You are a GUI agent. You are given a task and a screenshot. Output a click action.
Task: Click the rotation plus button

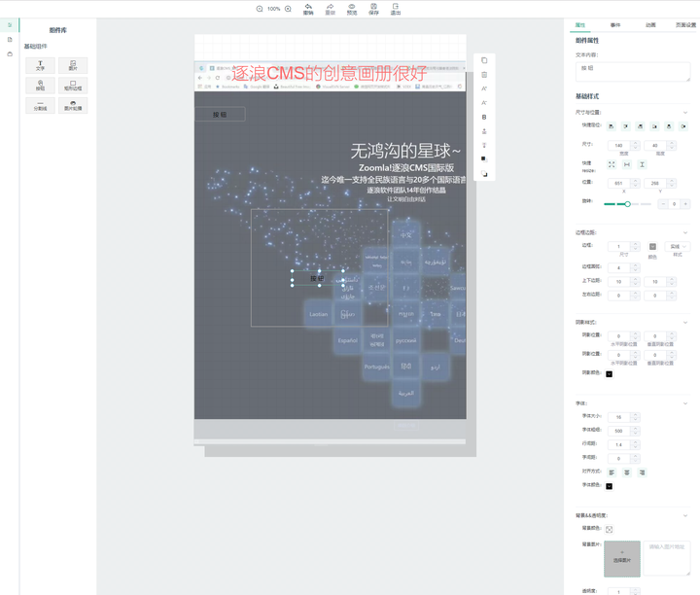(685, 204)
